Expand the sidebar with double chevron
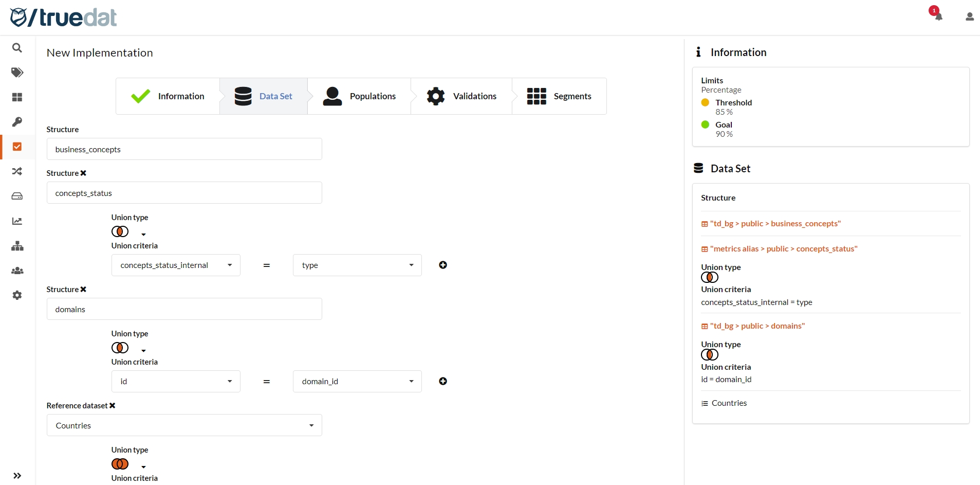This screenshot has width=980, height=485. pos(17,476)
